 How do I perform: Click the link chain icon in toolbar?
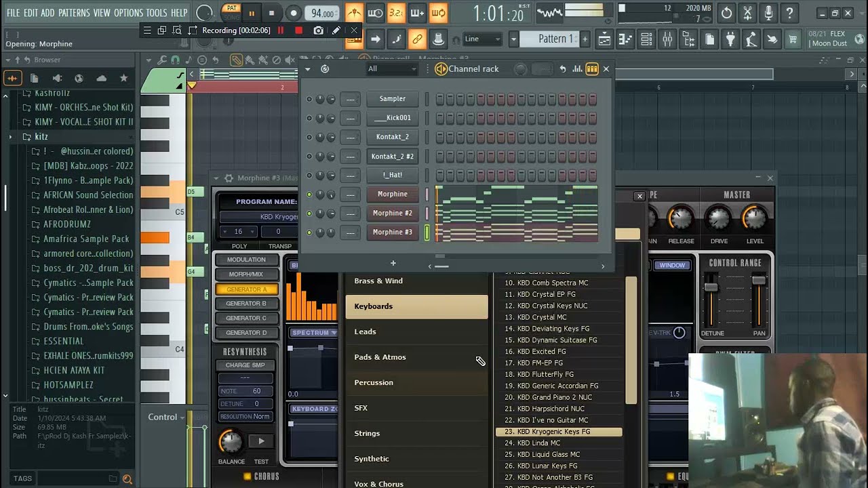[417, 39]
